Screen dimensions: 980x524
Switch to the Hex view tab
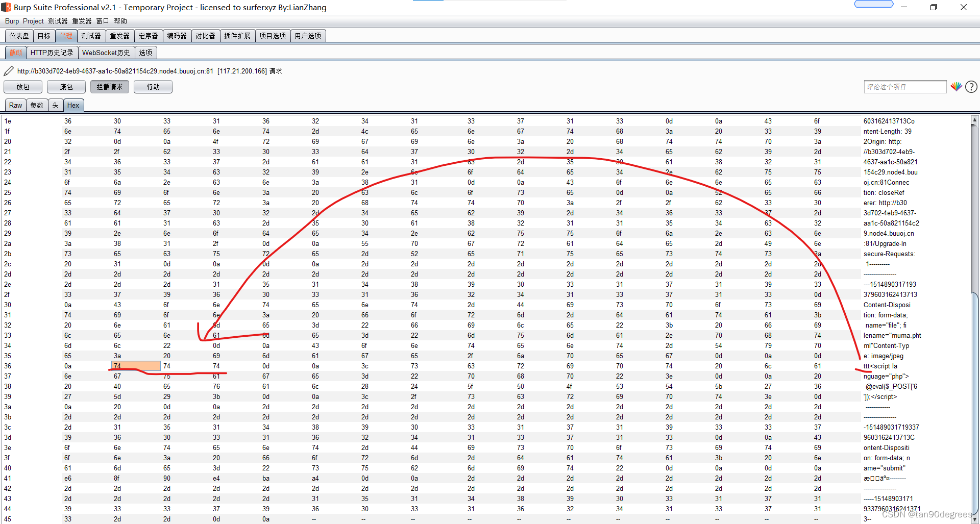click(x=73, y=105)
